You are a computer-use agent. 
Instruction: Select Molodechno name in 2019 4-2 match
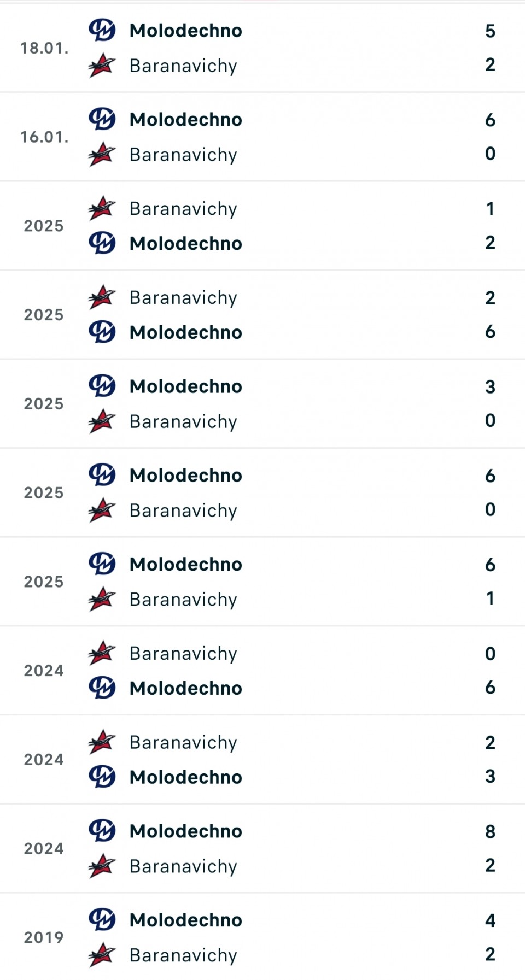(x=186, y=920)
